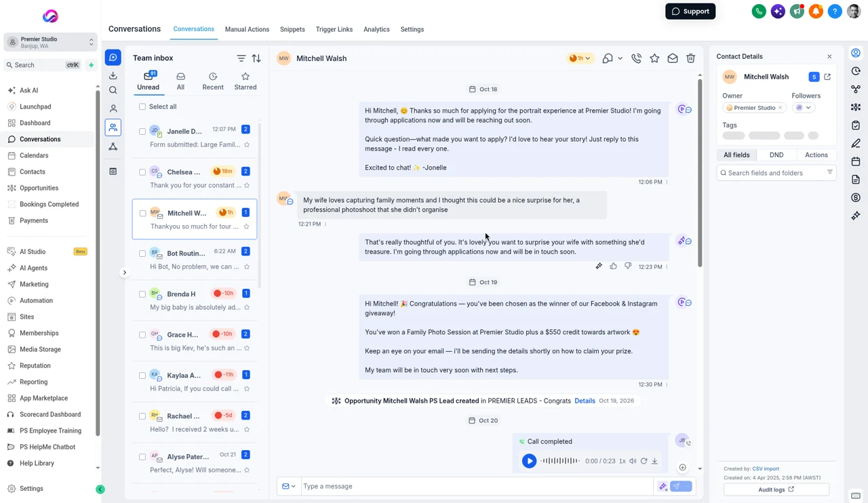Open contact in new window icon

(x=827, y=77)
